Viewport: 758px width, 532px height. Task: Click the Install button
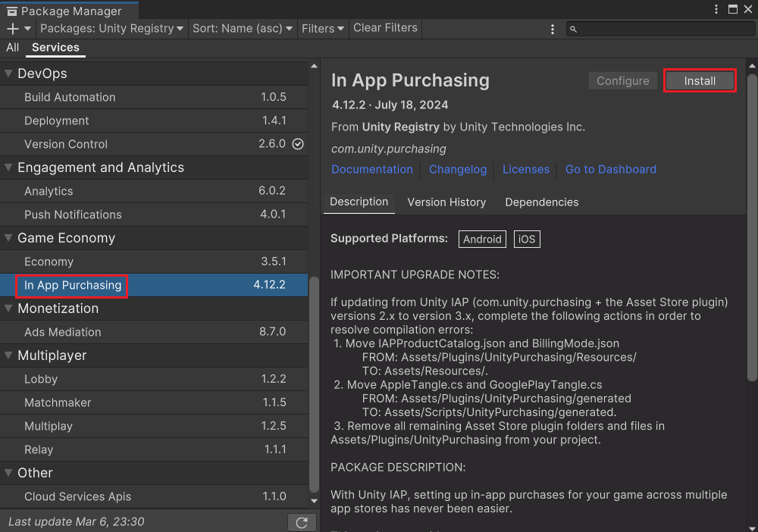700,80
